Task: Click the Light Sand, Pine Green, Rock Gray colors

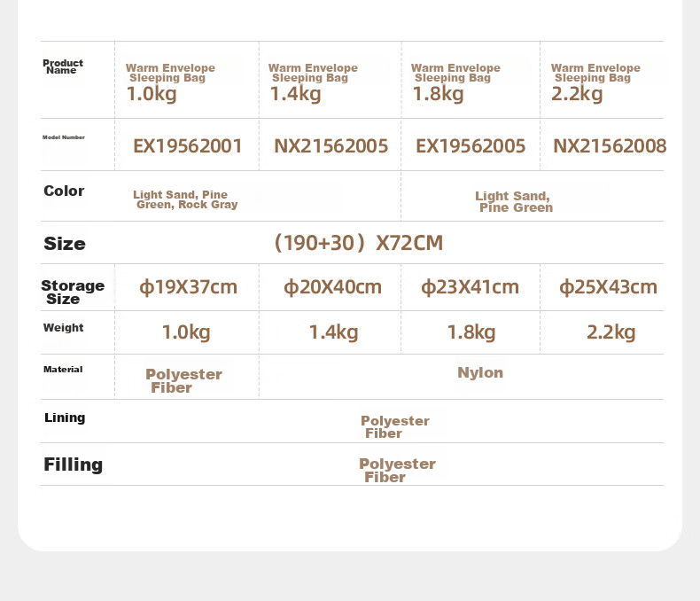Action: (185, 199)
